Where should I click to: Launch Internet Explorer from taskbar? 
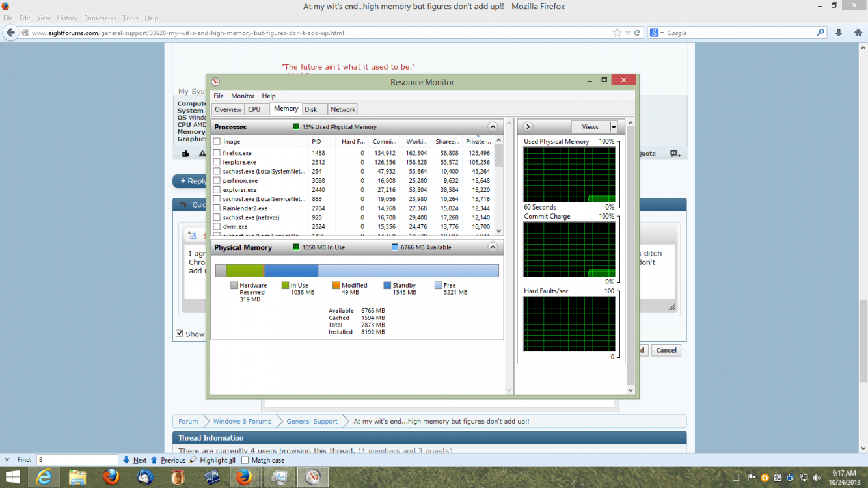point(45,478)
